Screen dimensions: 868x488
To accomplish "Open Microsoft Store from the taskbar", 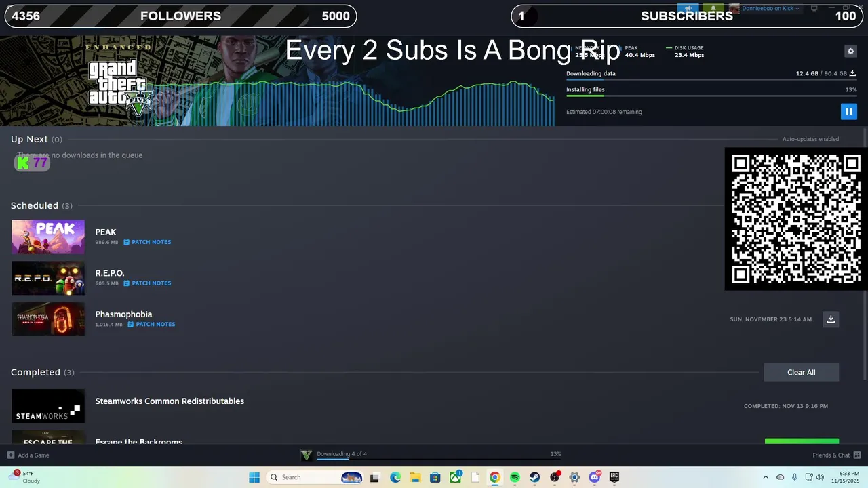I will point(435,477).
